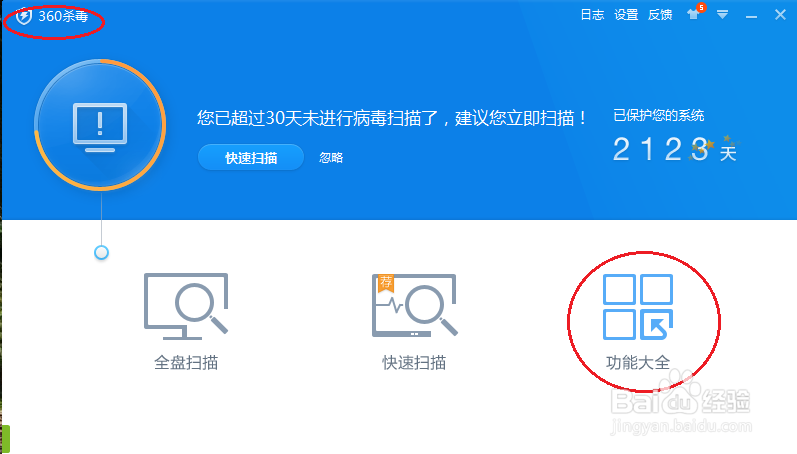The height and width of the screenshot is (454, 797).
Task: Open the 反馈 feedback link
Action: click(x=660, y=15)
